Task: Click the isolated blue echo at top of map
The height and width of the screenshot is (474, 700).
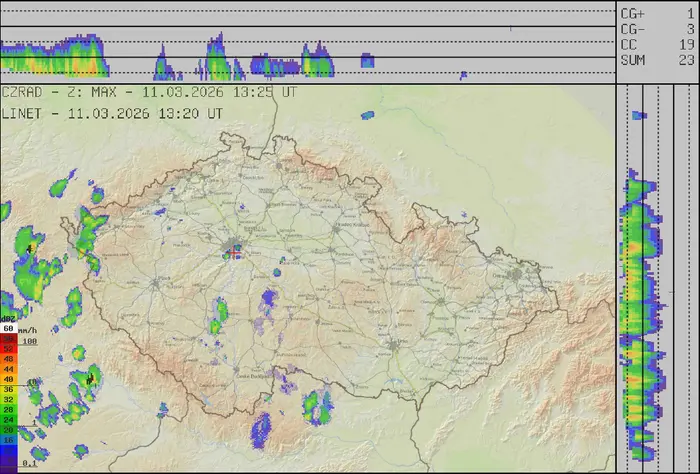Action: 367,115
